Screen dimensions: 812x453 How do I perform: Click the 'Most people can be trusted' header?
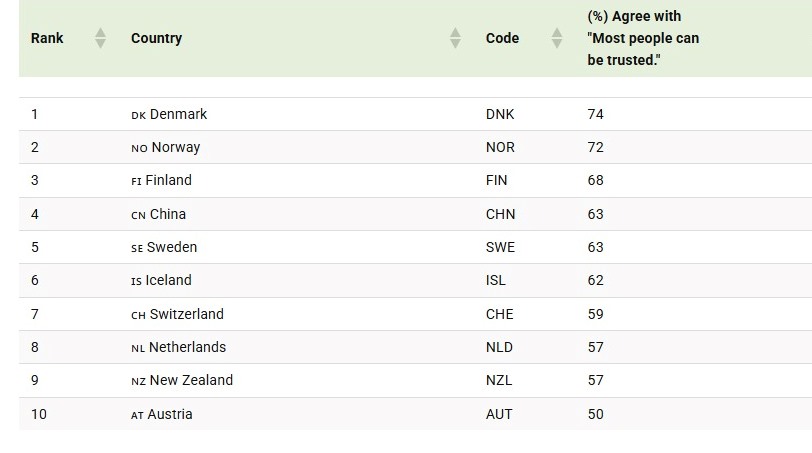coord(643,38)
